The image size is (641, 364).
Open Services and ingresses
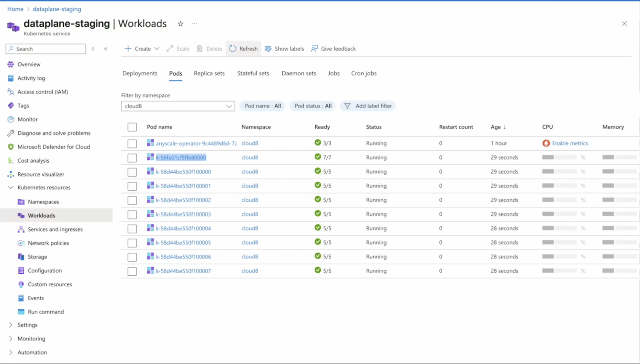[55, 229]
